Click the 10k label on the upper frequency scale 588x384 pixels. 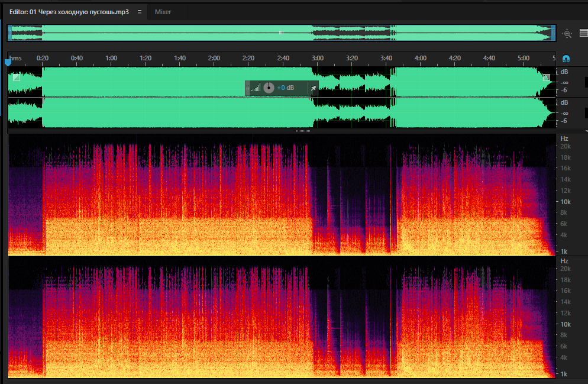(566, 202)
